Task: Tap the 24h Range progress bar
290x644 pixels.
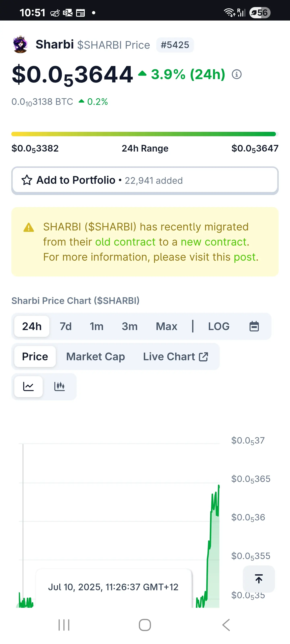Action: tap(145, 134)
